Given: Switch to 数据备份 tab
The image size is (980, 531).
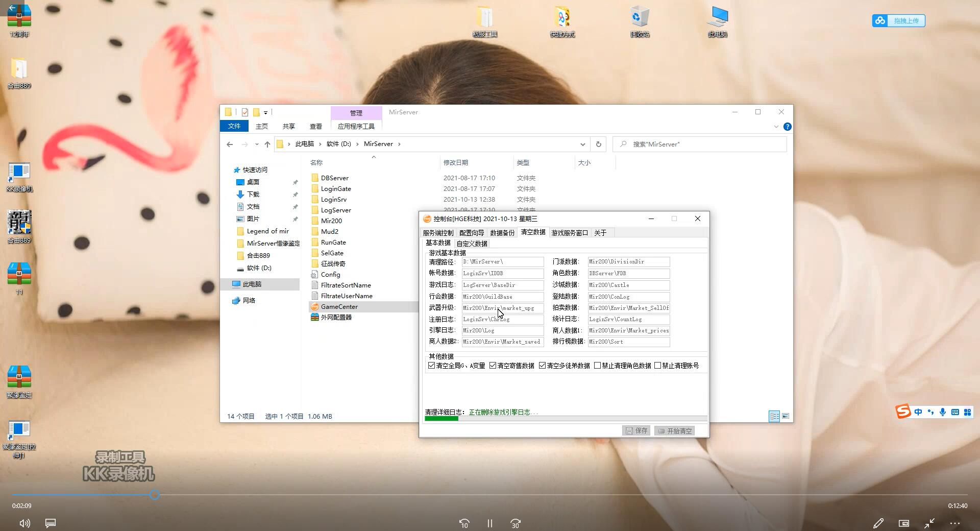Looking at the screenshot, I should tap(502, 233).
